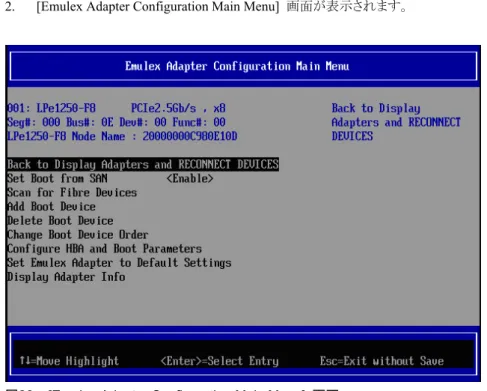Click the 001: LPe1250-F8 adapter line
The width and height of the screenshot is (487, 391).
[52, 108]
